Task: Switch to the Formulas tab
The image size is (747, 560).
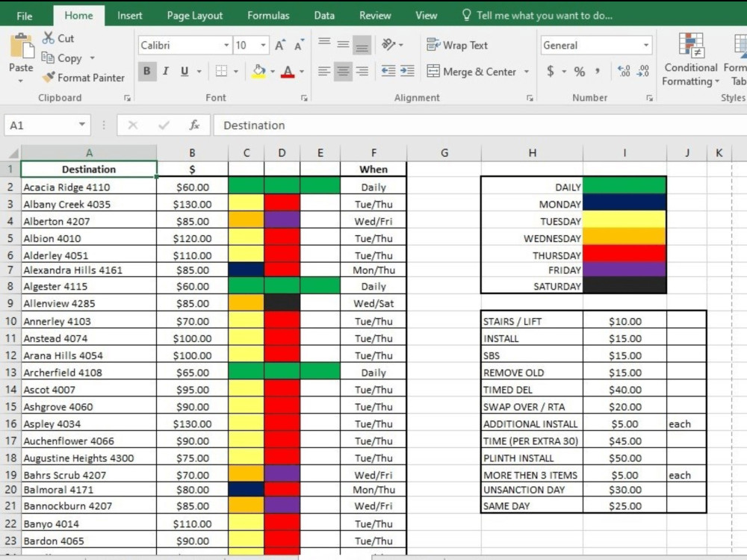Action: [268, 15]
